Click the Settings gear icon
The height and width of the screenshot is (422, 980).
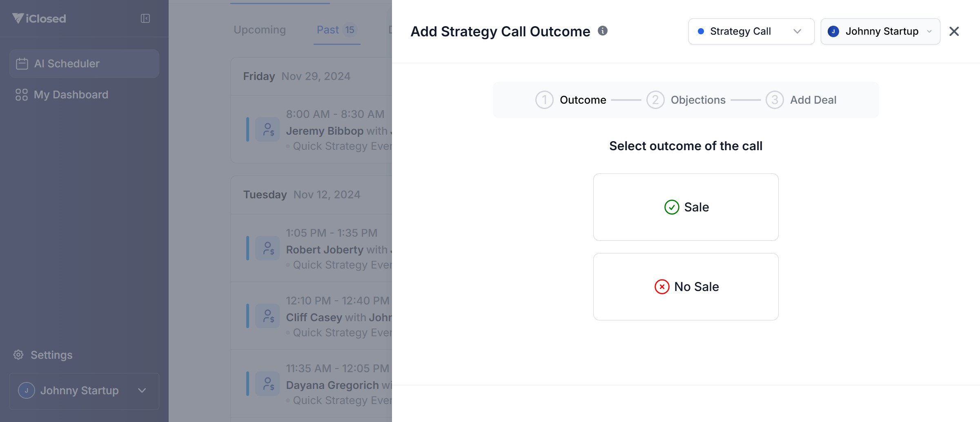(x=18, y=355)
